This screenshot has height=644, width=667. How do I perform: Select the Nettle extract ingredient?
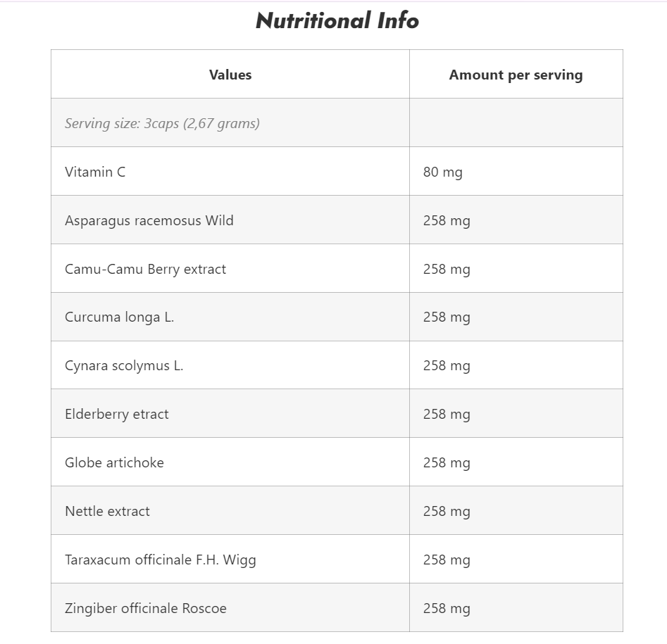pos(107,511)
